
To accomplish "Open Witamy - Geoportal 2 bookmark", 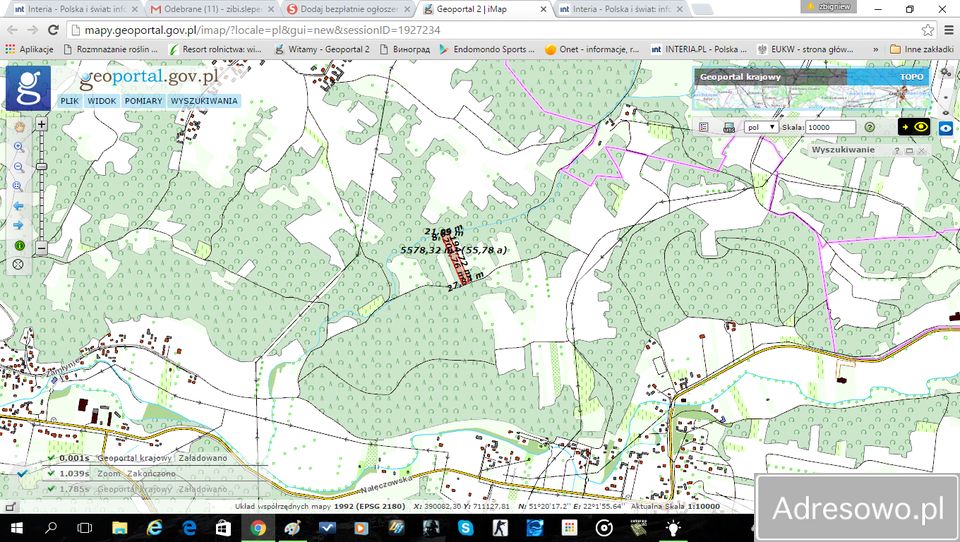I will (323, 49).
